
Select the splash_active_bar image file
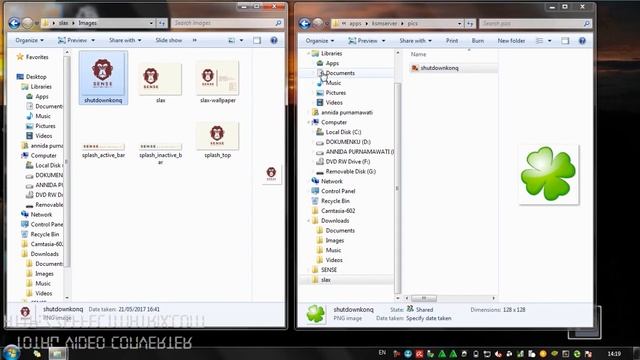[103, 150]
